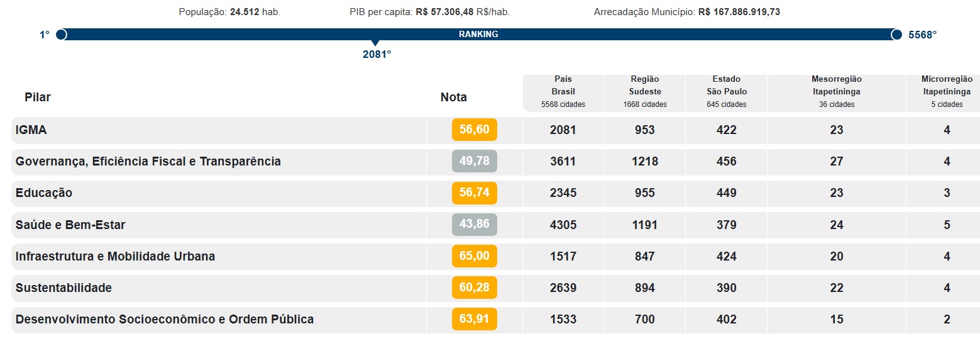
Task: Select the País Brasil column header
Action: 563,92
